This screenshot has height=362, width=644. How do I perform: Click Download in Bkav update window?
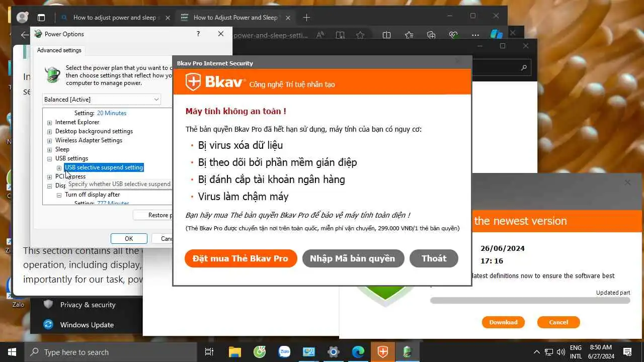tap(503, 322)
